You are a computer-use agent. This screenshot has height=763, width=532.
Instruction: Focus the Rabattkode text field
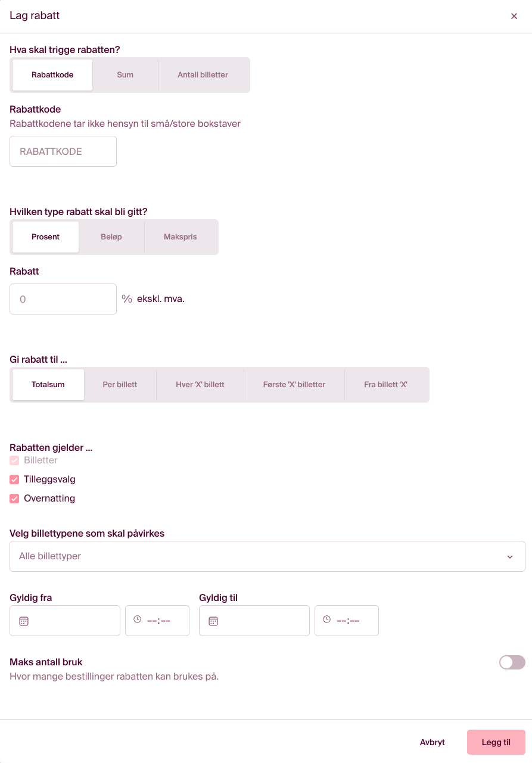pyautogui.click(x=63, y=151)
